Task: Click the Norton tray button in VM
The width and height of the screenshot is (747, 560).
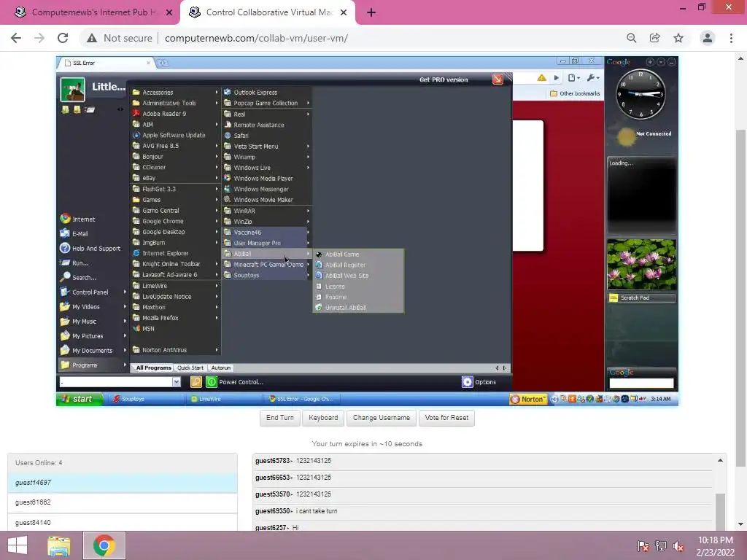Action: pos(528,399)
